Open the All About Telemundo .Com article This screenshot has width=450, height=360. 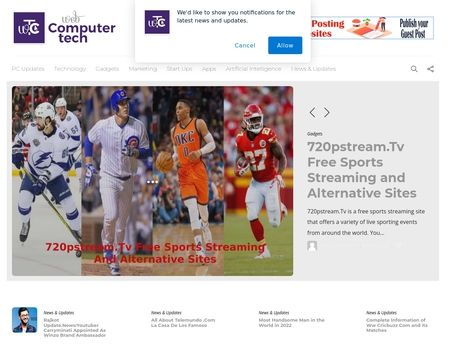[183, 323]
